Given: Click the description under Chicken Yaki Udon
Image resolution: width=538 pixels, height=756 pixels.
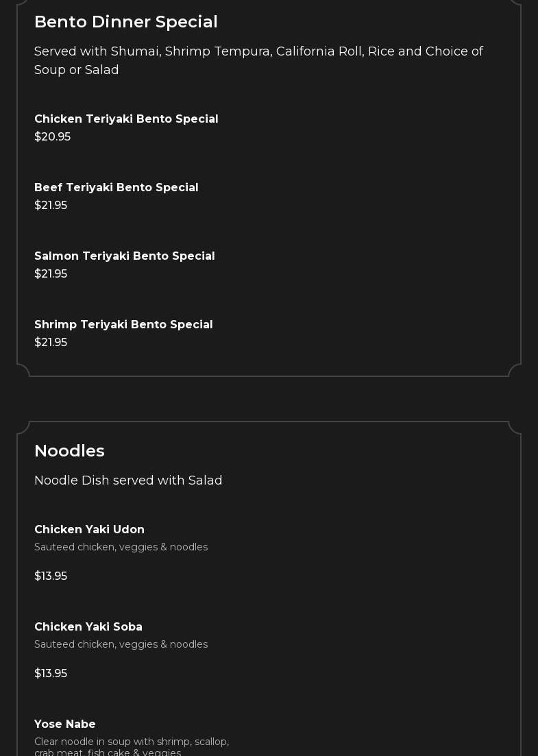Looking at the screenshot, I should click(x=121, y=547).
